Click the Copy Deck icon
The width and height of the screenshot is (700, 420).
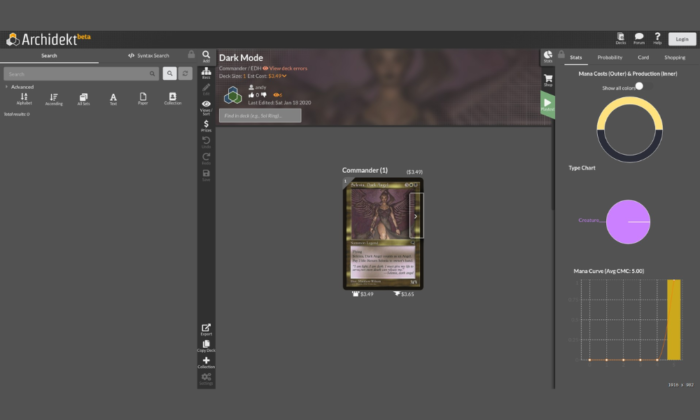[206, 345]
